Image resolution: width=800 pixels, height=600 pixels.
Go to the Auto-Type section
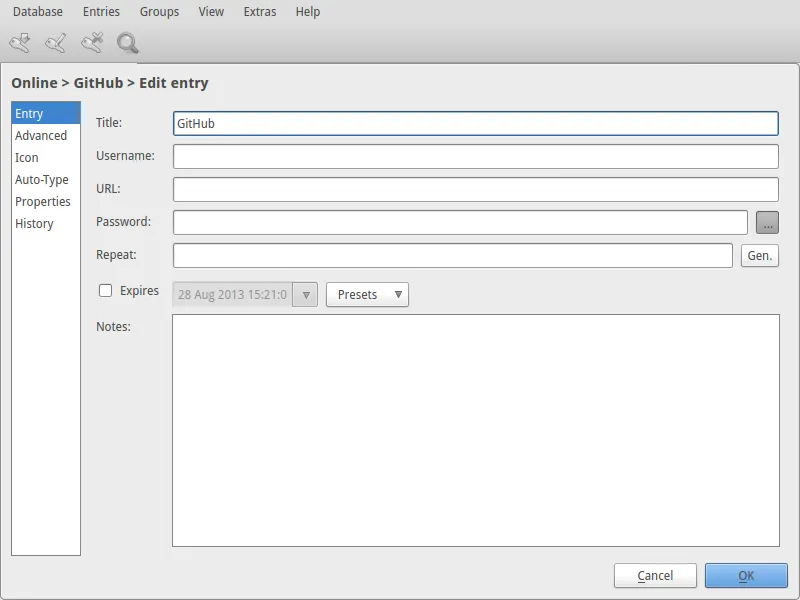coord(42,180)
